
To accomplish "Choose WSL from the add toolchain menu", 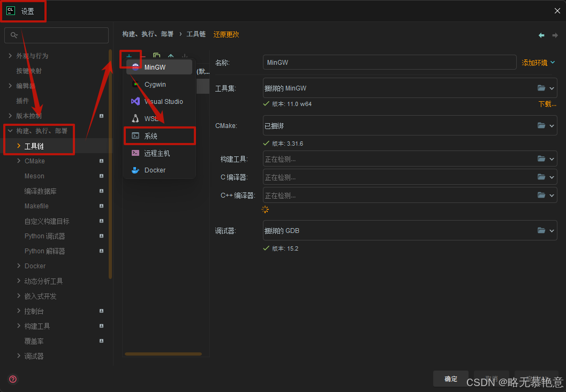I will tap(159, 118).
